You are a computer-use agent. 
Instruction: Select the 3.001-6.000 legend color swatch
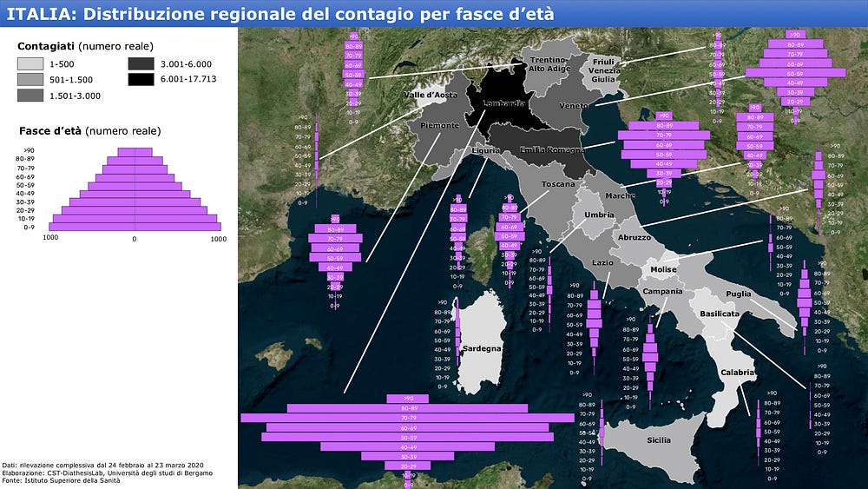click(141, 63)
